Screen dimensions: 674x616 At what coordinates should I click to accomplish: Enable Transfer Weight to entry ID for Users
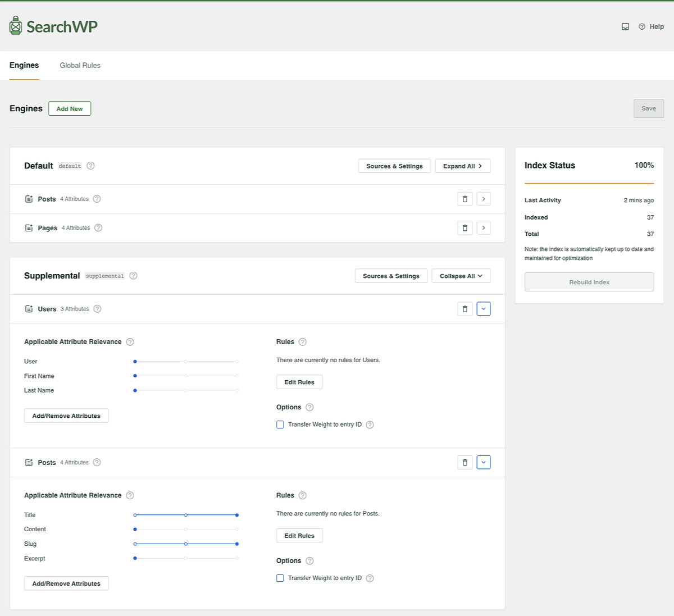pos(280,425)
